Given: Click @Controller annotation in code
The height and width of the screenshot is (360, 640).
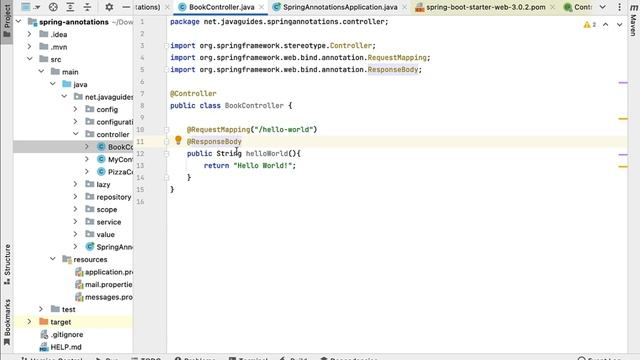Looking at the screenshot, I should [x=193, y=93].
